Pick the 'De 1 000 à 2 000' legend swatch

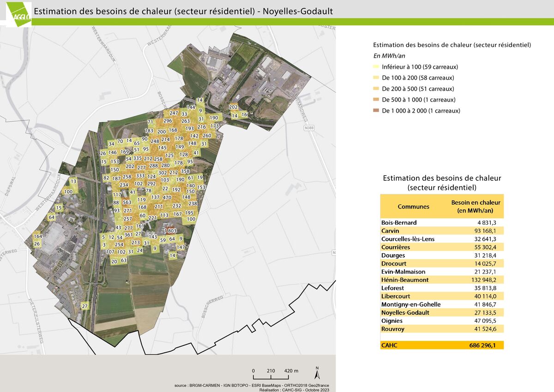[x=376, y=111]
